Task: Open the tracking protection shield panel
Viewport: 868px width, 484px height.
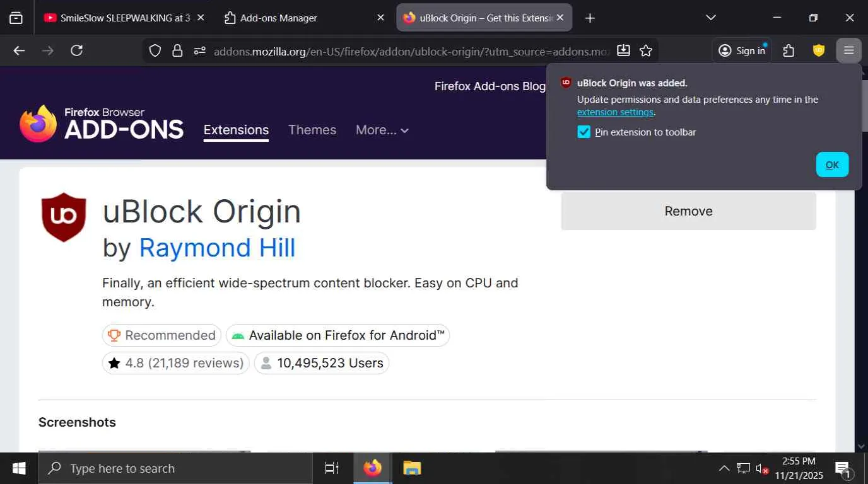Action: coord(155,50)
